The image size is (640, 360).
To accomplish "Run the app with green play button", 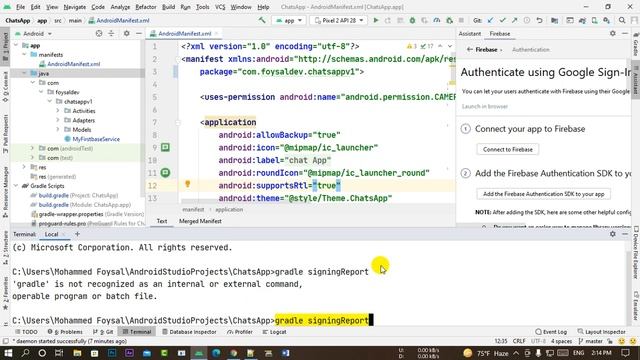I will pyautogui.click(x=376, y=20).
